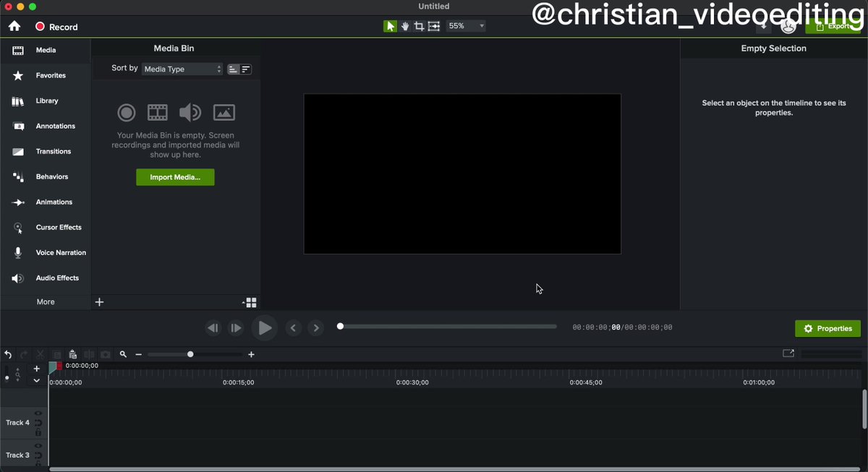Start a new recording with Record
This screenshot has width=868, height=472.
click(x=56, y=27)
